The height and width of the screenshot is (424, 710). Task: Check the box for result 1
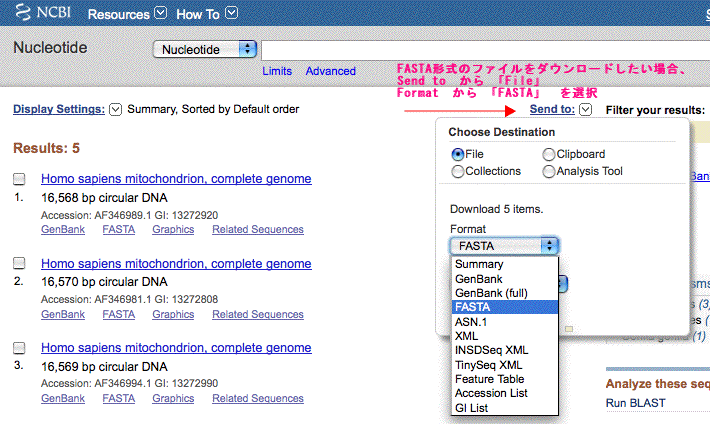pyautogui.click(x=19, y=179)
